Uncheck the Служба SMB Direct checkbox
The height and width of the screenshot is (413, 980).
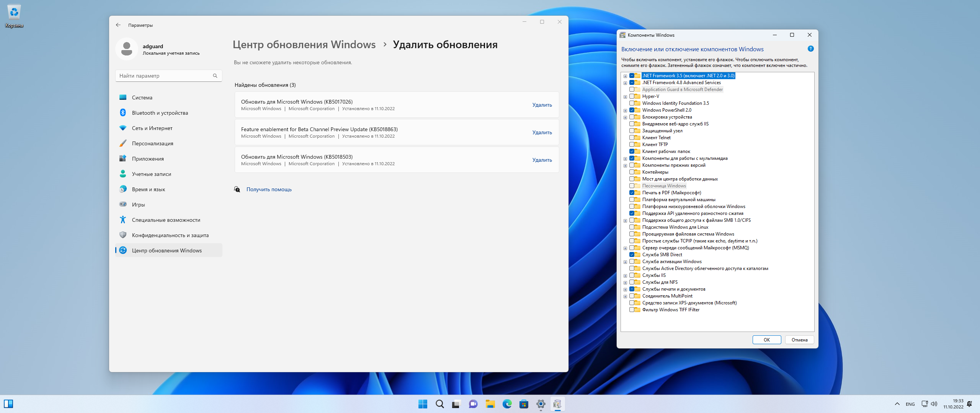coord(632,255)
